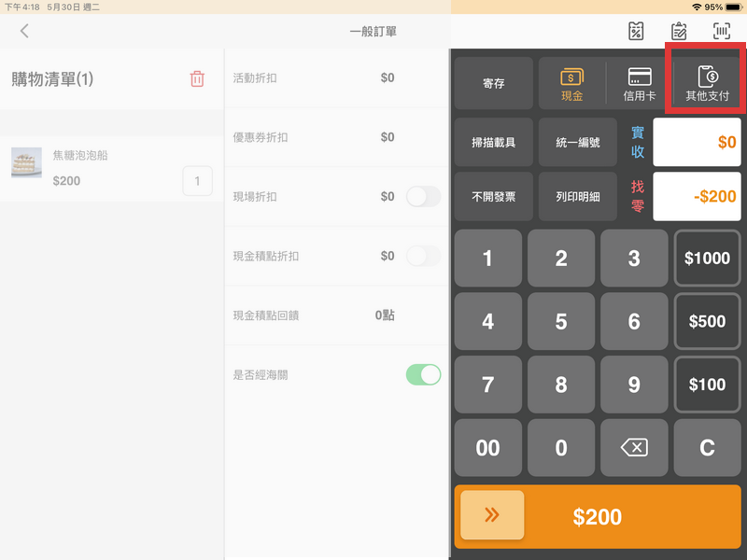Open the order notes clipboard icon
Screen dimensions: 747x560
point(676,31)
